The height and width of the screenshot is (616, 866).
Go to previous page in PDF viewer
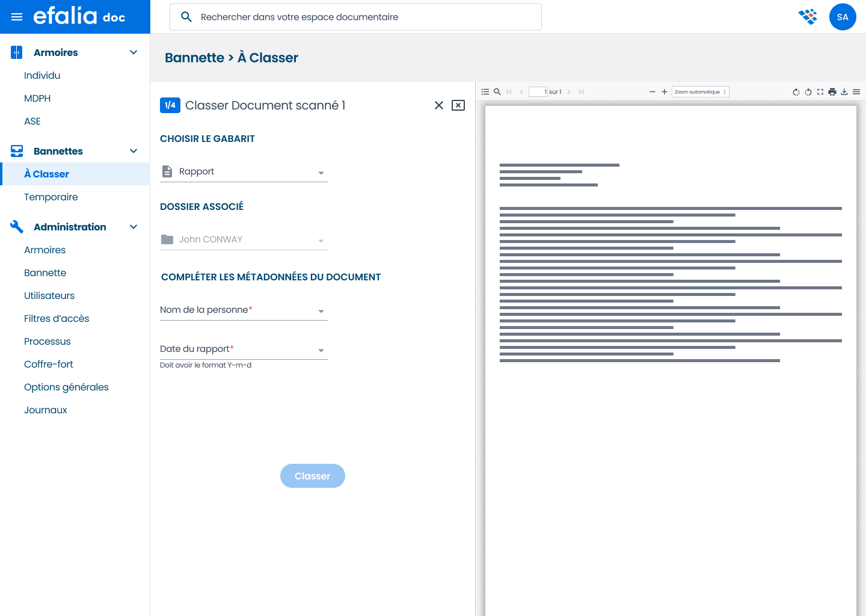pyautogui.click(x=521, y=92)
